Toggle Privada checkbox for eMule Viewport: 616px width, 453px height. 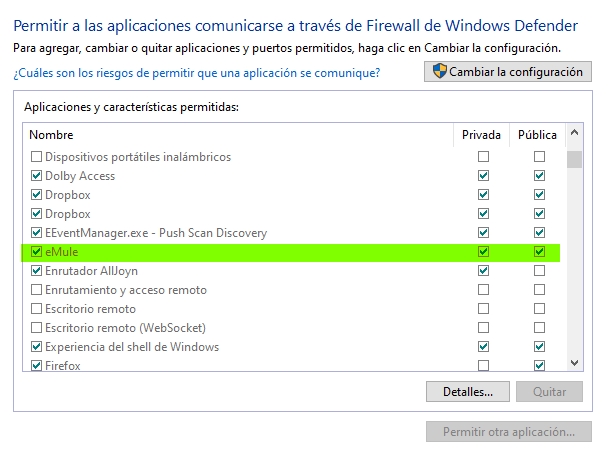(x=483, y=251)
